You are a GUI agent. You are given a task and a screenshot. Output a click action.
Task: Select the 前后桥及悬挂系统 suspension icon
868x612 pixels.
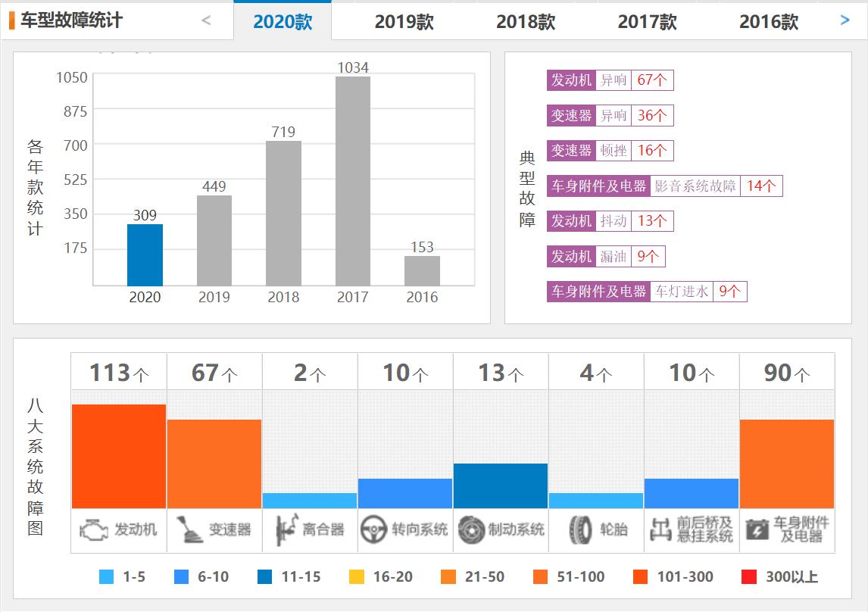click(x=663, y=530)
